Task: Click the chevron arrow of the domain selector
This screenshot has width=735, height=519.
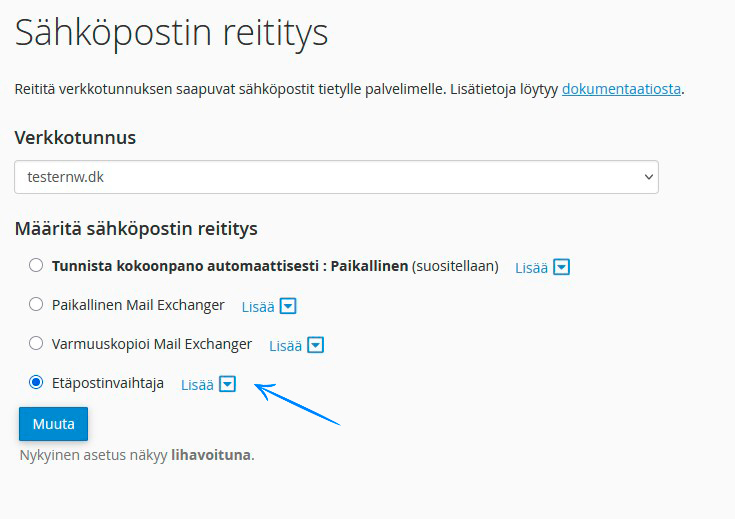Action: [649, 177]
